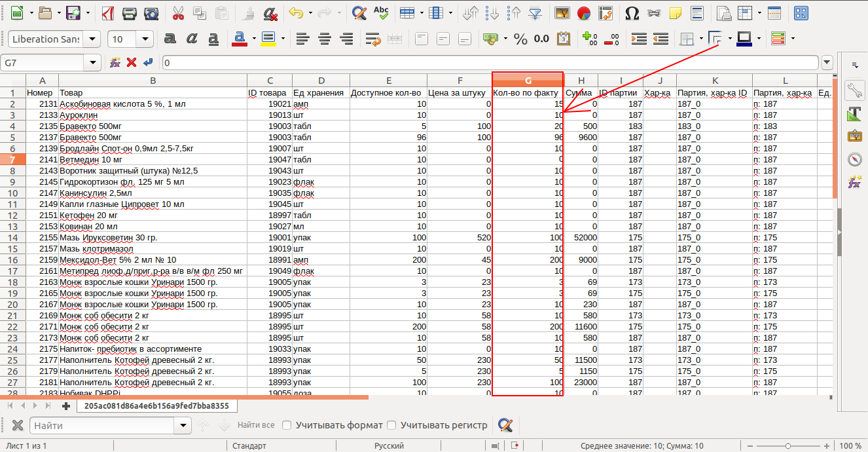Insert a special character with Omega icon
The image size is (868, 452).
click(x=632, y=12)
